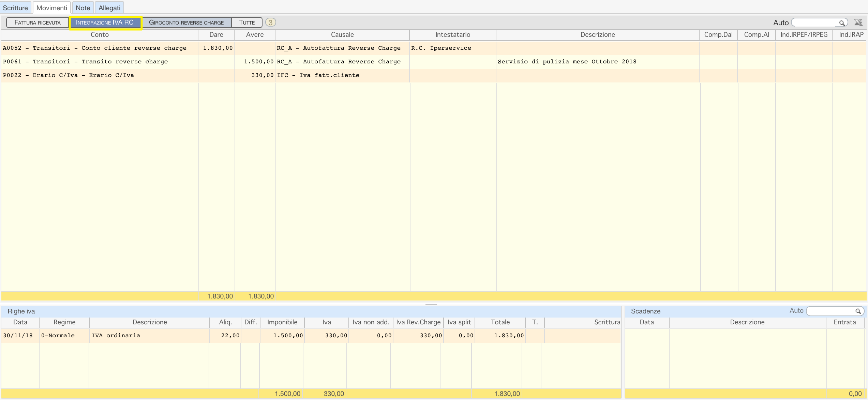
Task: Click magnifier icon in Scadenze search
Action: (858, 311)
